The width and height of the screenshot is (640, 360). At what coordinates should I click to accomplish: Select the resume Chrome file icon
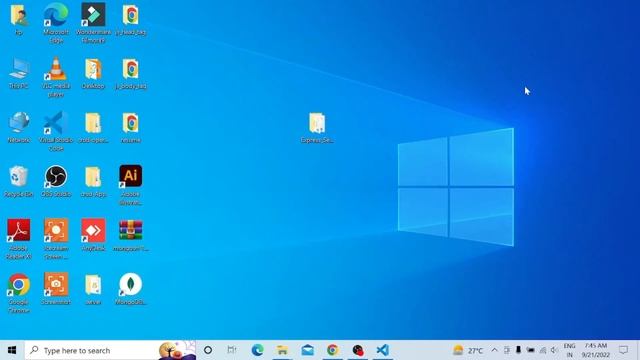pos(131,127)
